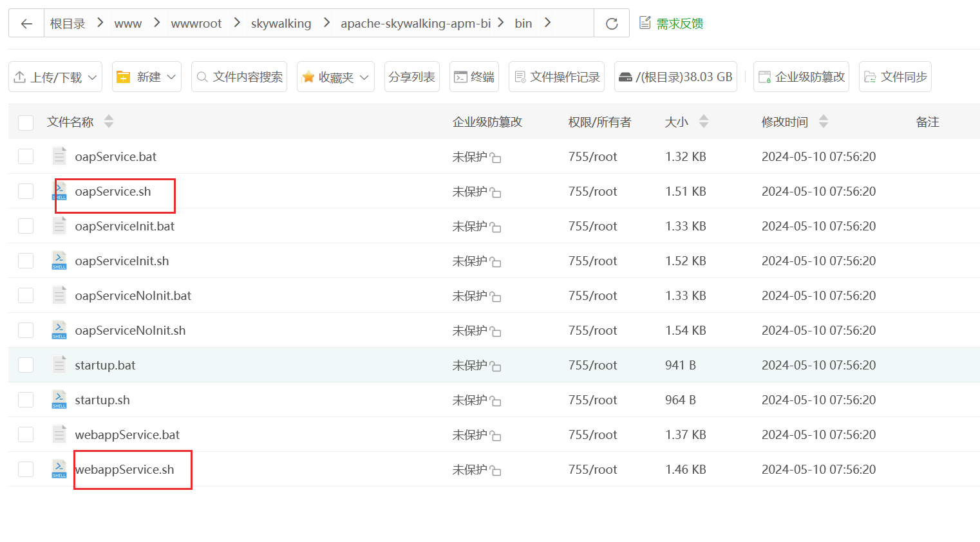Screen dimensions: 980x542
Task: Toggle the select-all checkbox in header
Action: [x=26, y=122]
